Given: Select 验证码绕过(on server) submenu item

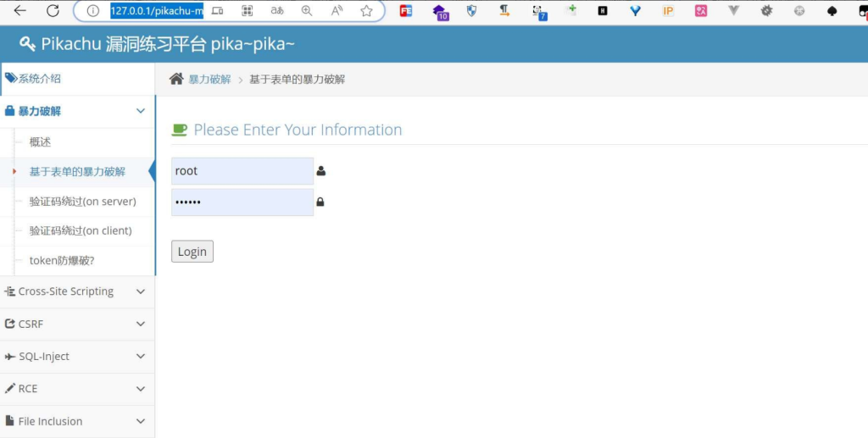Looking at the screenshot, I should [82, 202].
